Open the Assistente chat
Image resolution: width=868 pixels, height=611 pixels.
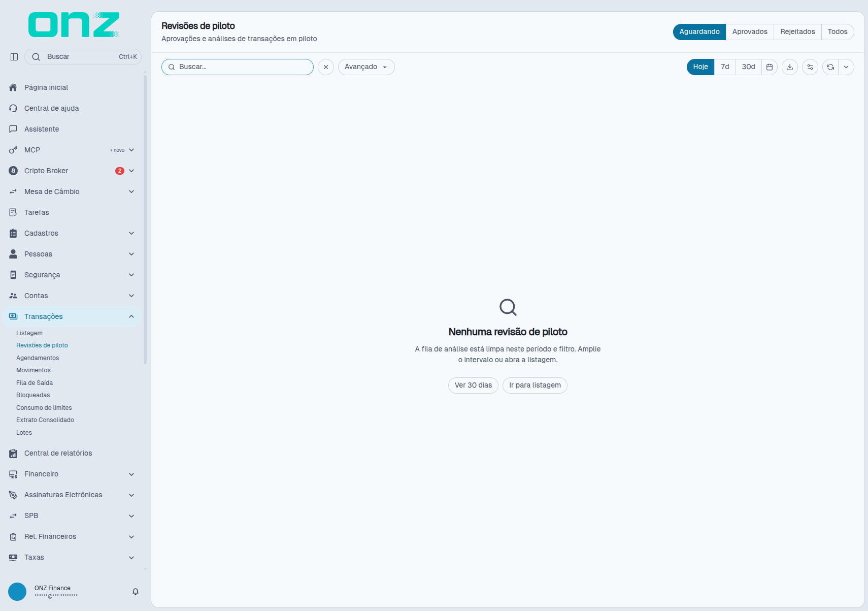71,129
